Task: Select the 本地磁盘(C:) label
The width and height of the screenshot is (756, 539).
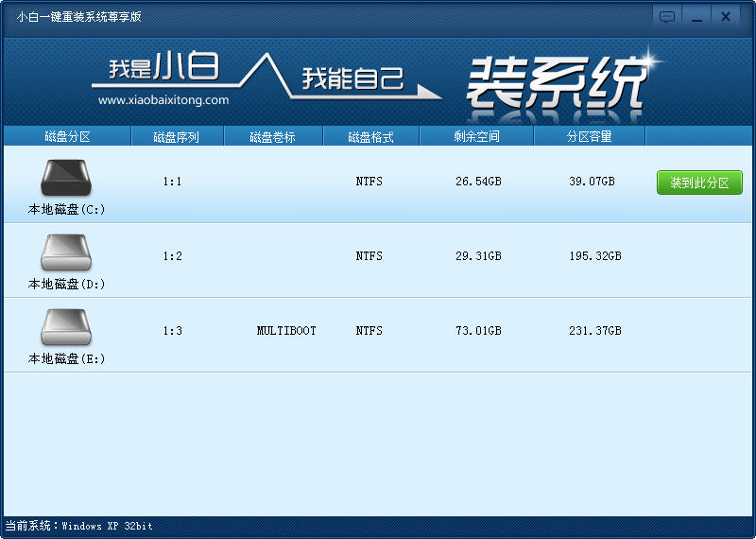Action: point(66,209)
